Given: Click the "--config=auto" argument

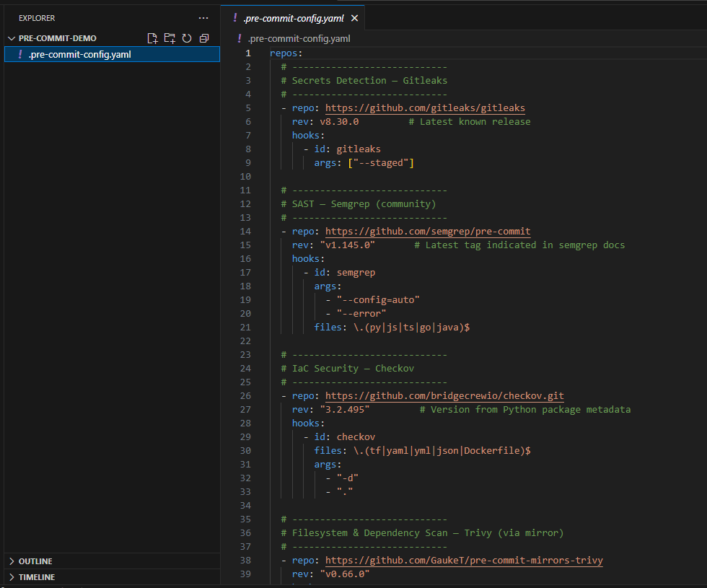Looking at the screenshot, I should (378, 300).
